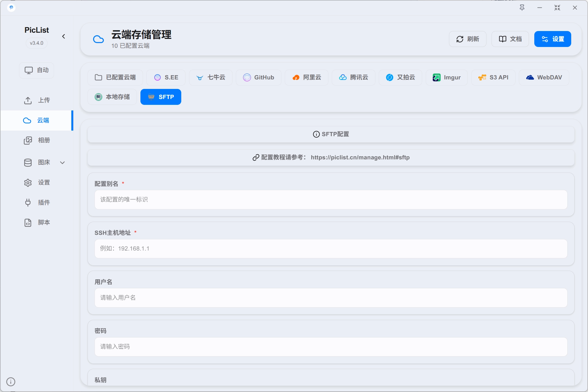Click the Imgur logo icon
The width and height of the screenshot is (588, 392).
[437, 77]
